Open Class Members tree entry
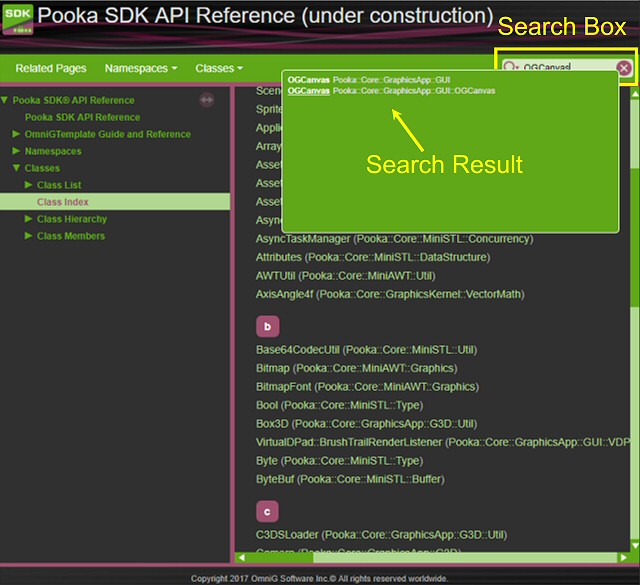The image size is (640, 585). (x=71, y=236)
